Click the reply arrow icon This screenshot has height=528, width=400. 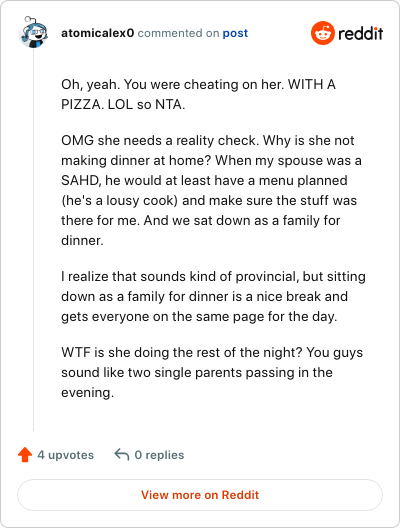122,455
